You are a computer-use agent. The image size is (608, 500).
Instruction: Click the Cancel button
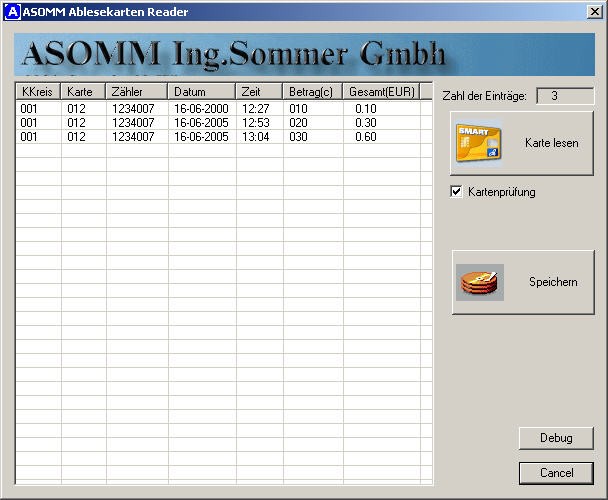click(556, 473)
